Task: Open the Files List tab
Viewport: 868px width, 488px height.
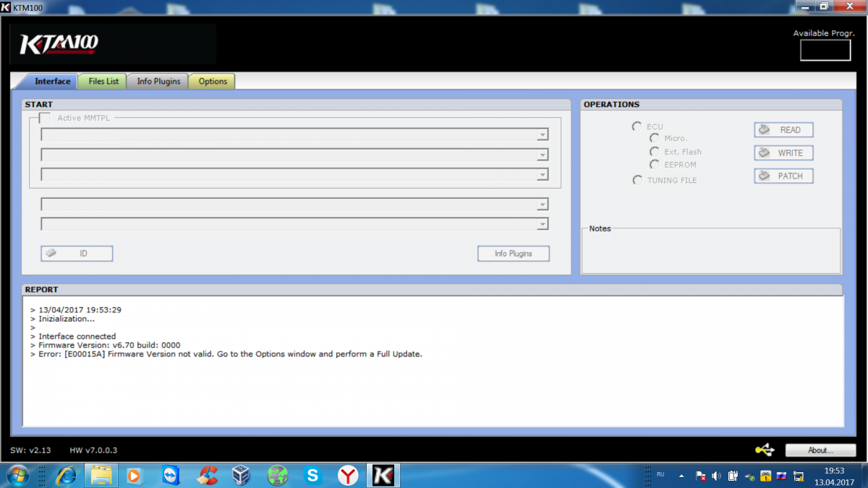Action: (103, 81)
